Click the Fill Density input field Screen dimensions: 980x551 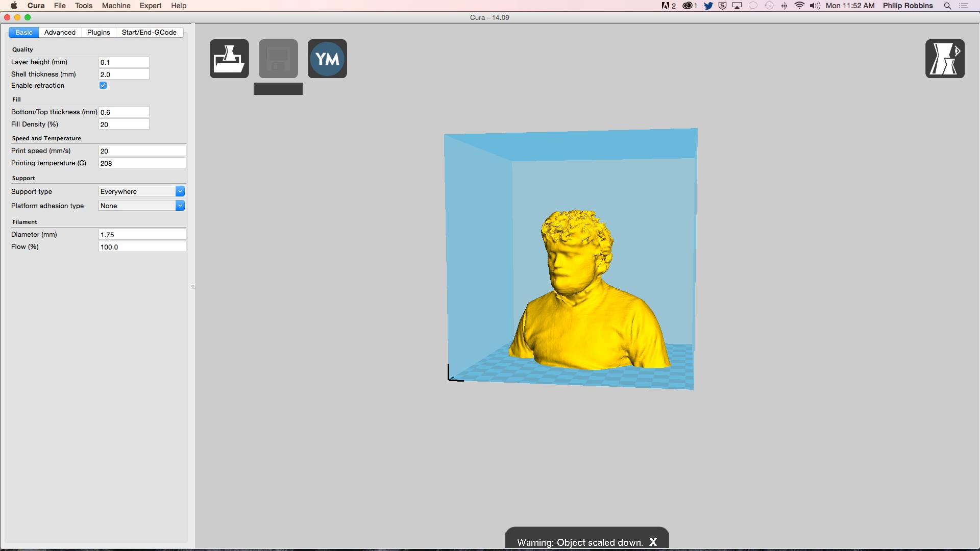[124, 124]
